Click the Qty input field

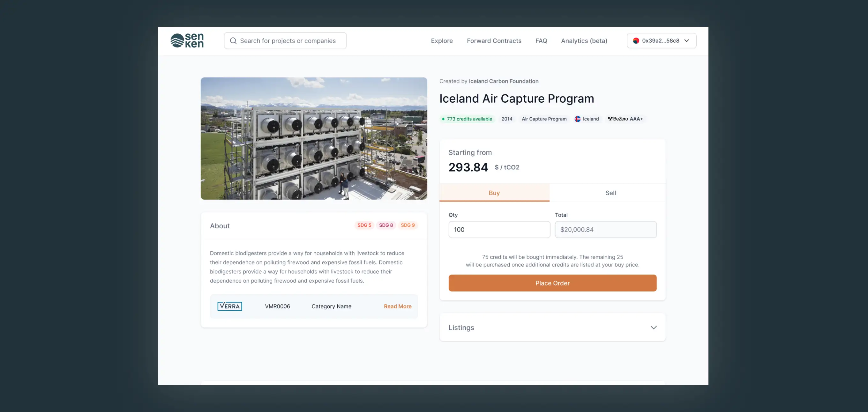[499, 229]
